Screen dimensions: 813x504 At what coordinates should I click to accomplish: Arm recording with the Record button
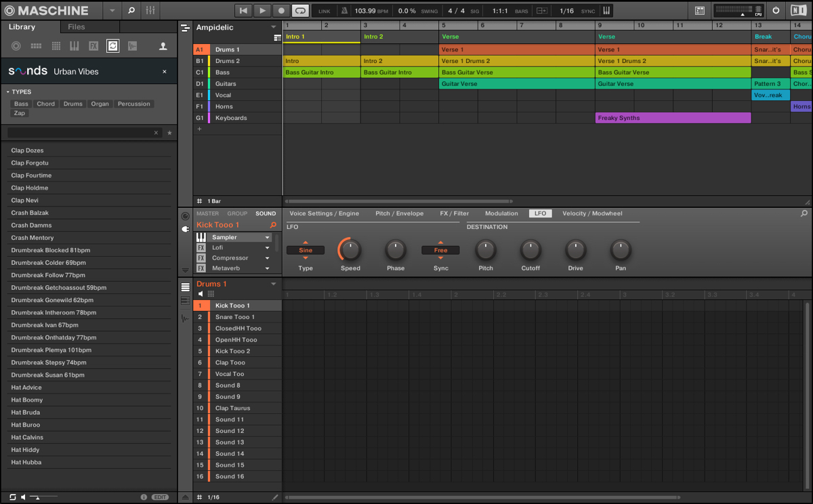281,11
